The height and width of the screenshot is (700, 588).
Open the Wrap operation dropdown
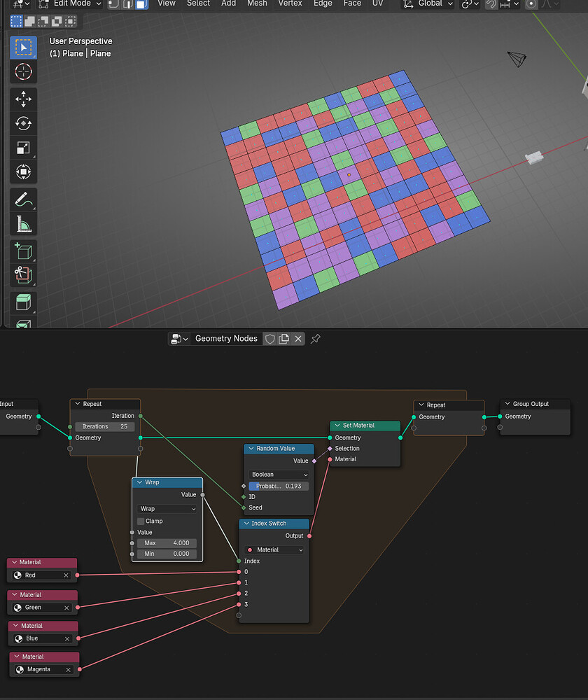click(x=167, y=509)
